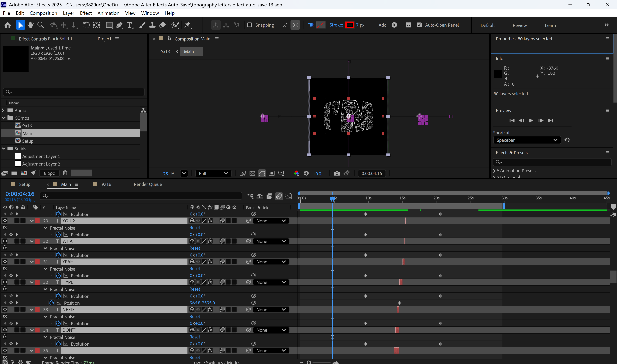Click Reset for WHAT layer's Fractal Noise
617x364 pixels.
194,248
